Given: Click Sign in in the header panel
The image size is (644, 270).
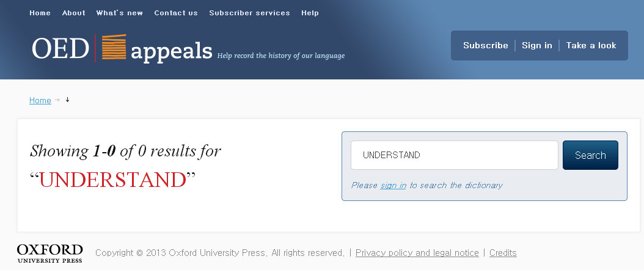Looking at the screenshot, I should [x=536, y=45].
